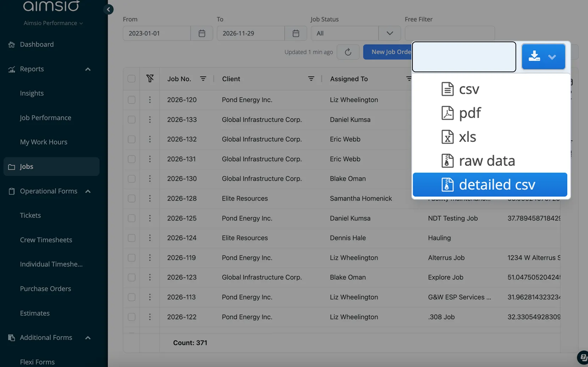Open row actions for job 2026-128
This screenshot has width=588, height=367.
click(x=150, y=199)
